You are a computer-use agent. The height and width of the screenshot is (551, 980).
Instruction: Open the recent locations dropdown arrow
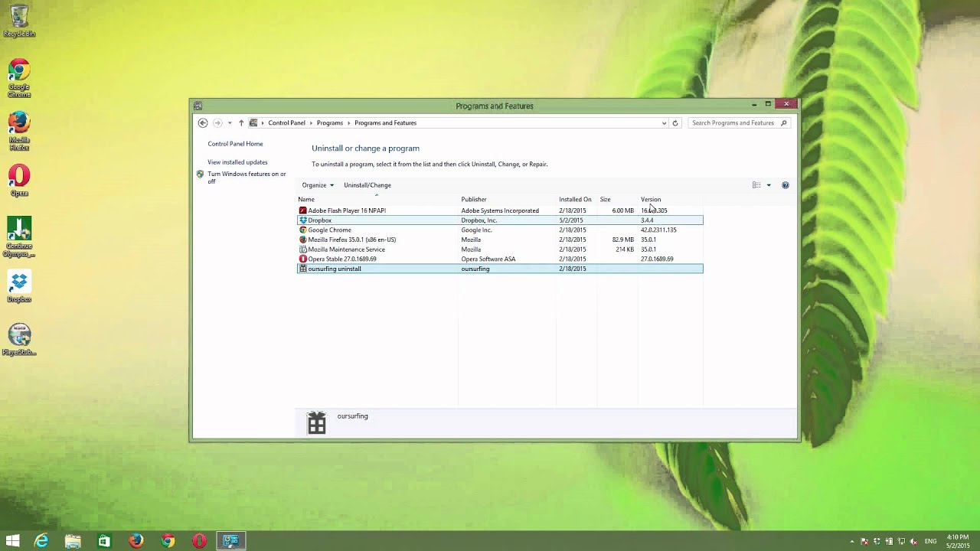[x=230, y=123]
